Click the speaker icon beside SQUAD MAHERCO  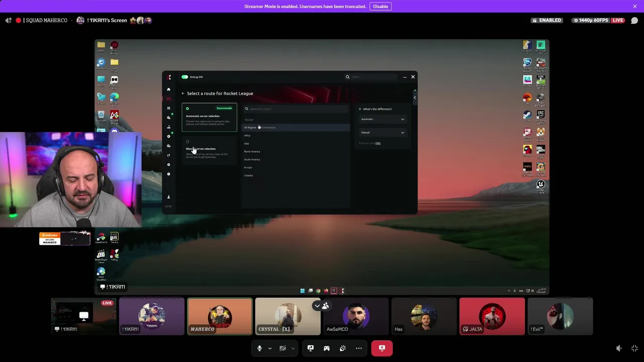coord(9,20)
